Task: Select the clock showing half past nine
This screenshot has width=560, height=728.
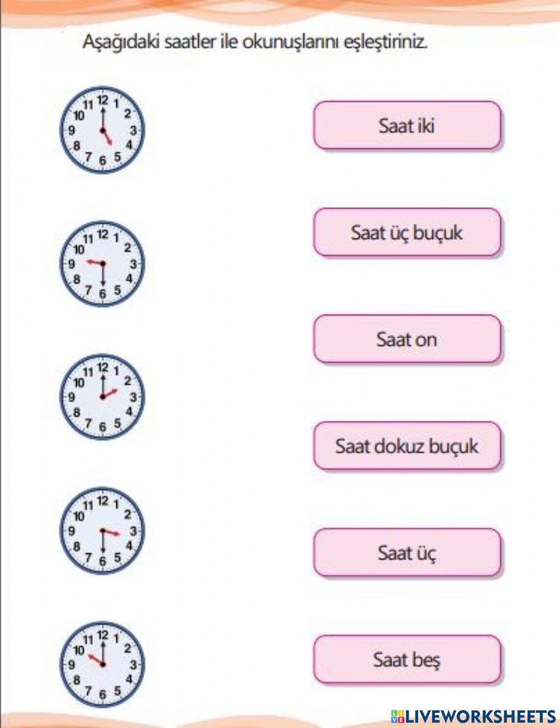Action: (102, 263)
